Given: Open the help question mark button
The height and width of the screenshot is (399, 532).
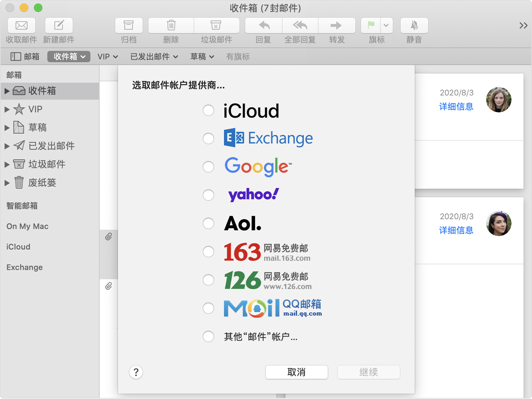Looking at the screenshot, I should [136, 372].
